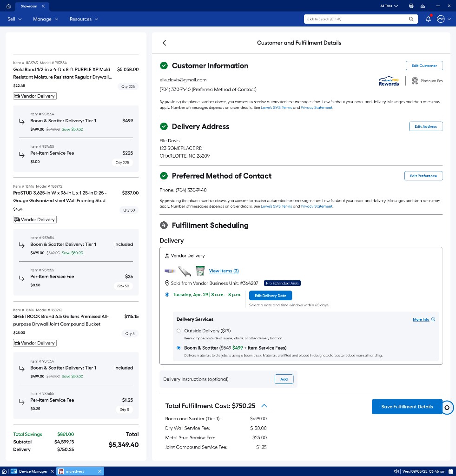Close the Device Manager taskbar tab
This screenshot has width=456, height=476.
[x=52, y=471]
